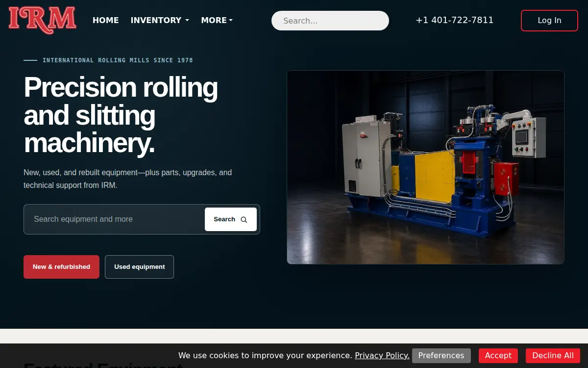Expand the INVENTORY dropdown menu

click(x=160, y=20)
